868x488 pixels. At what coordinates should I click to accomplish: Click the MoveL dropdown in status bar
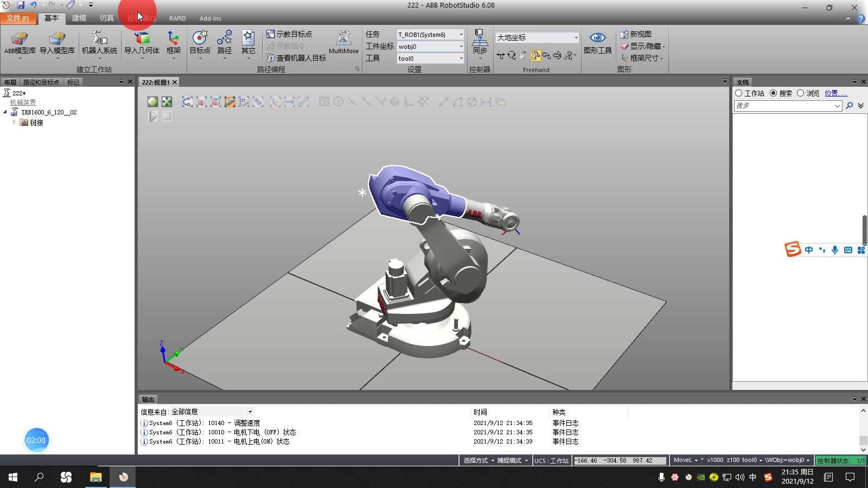[x=685, y=460]
